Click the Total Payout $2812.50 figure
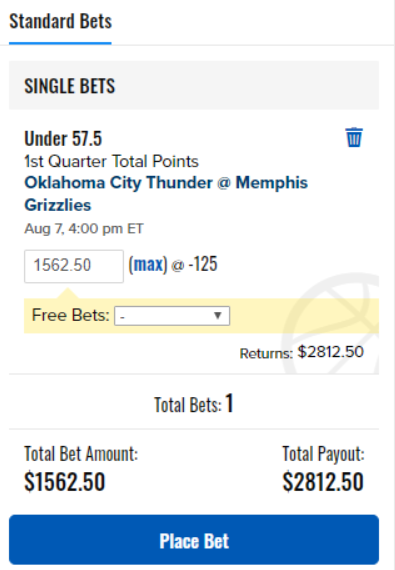The image size is (395, 570). pos(323,482)
